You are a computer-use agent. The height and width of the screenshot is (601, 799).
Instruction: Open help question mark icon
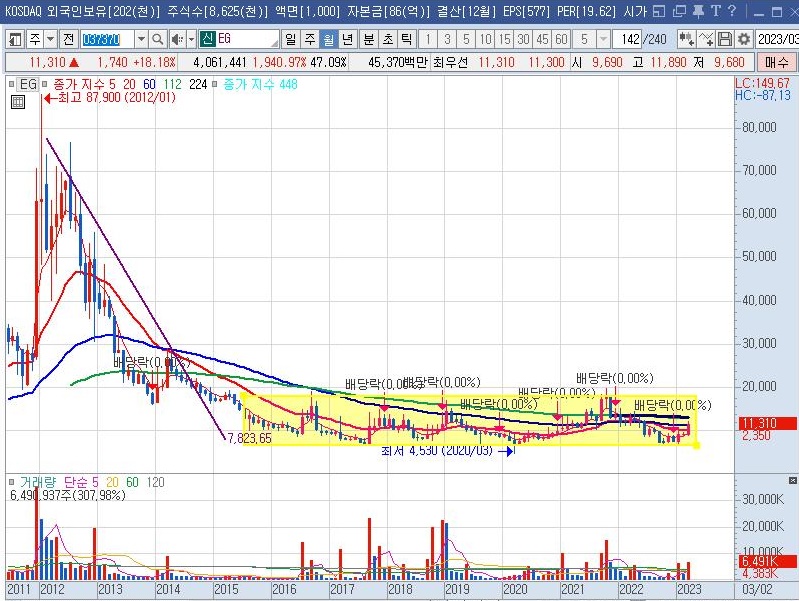[732, 11]
